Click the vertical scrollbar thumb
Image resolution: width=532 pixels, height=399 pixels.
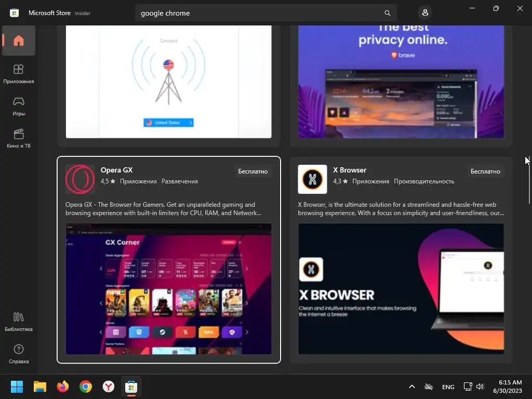529,180
